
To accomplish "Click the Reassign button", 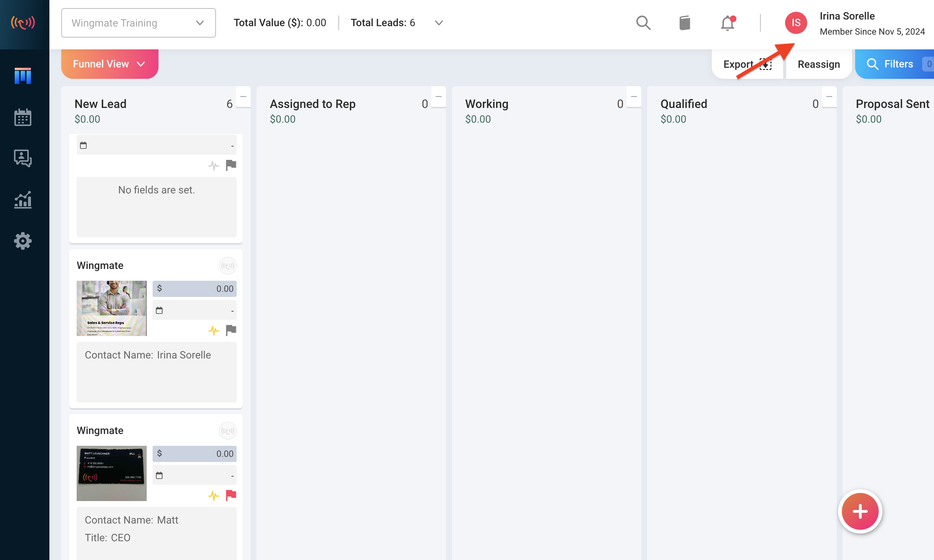I will pos(819,64).
